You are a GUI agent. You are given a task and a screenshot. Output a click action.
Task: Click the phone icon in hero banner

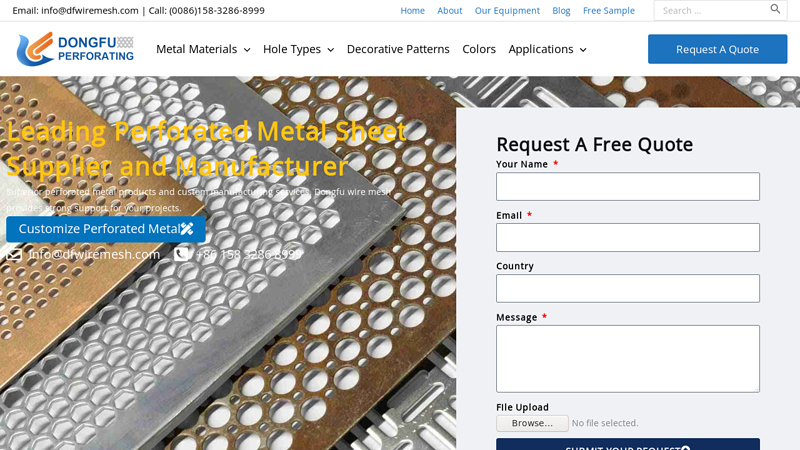(x=181, y=254)
